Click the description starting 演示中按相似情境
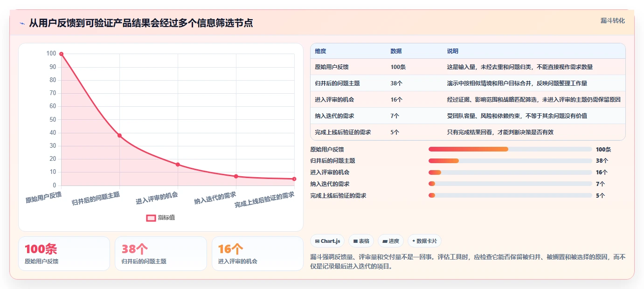The image size is (644, 289). [517, 83]
